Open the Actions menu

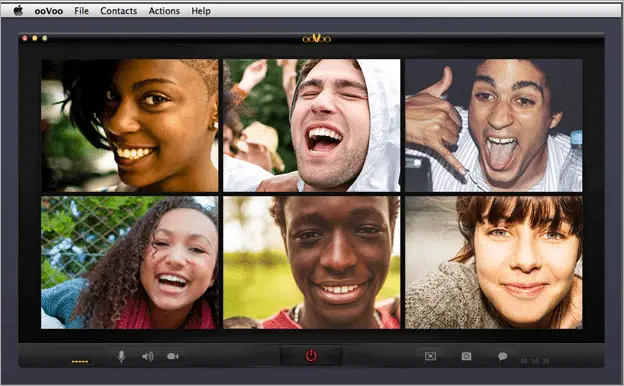(x=164, y=11)
